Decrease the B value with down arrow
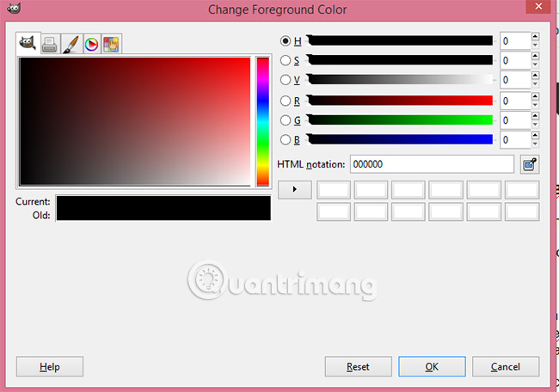Screen dimensions: 559x392 (535, 144)
